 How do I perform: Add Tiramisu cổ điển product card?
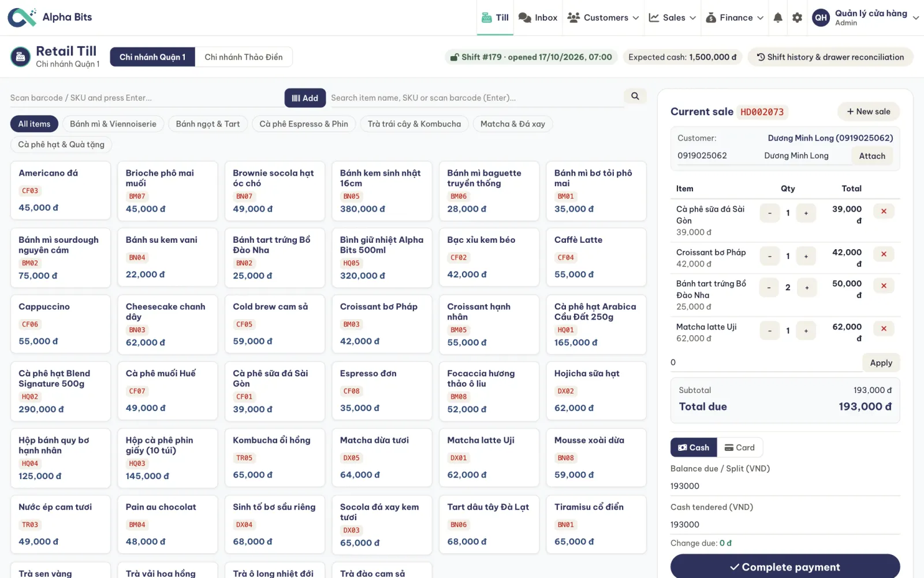pyautogui.click(x=596, y=525)
